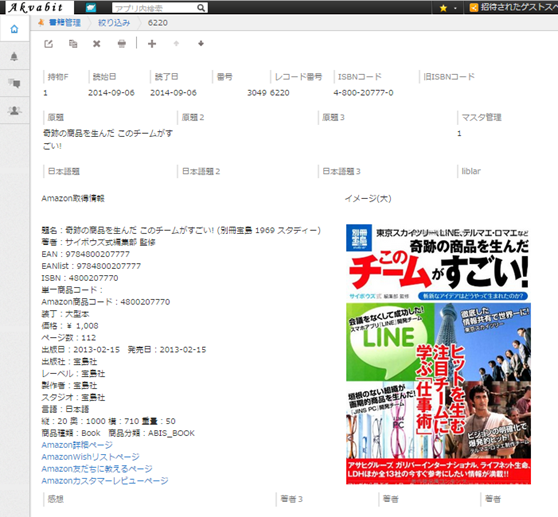The height and width of the screenshot is (517, 558).
Task: Click the 日本語題 field label
Action: (x=64, y=172)
